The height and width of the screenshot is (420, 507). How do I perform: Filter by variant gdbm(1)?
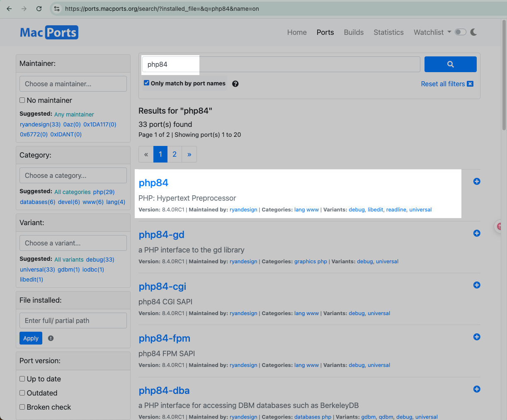pos(69,269)
